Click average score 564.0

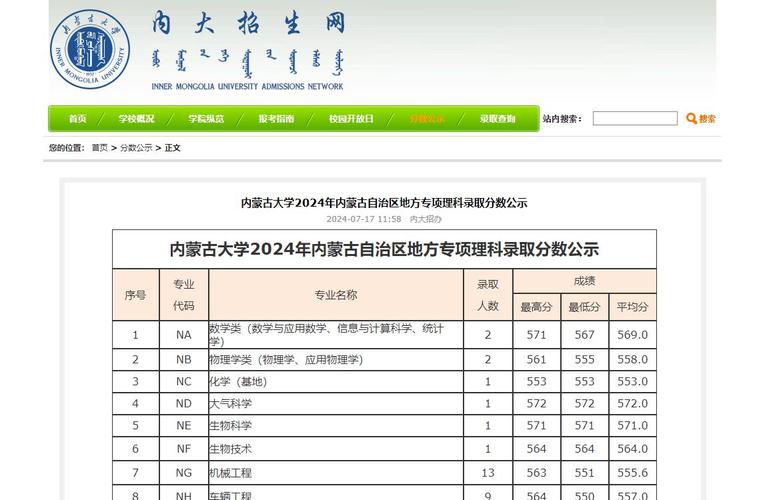632,449
